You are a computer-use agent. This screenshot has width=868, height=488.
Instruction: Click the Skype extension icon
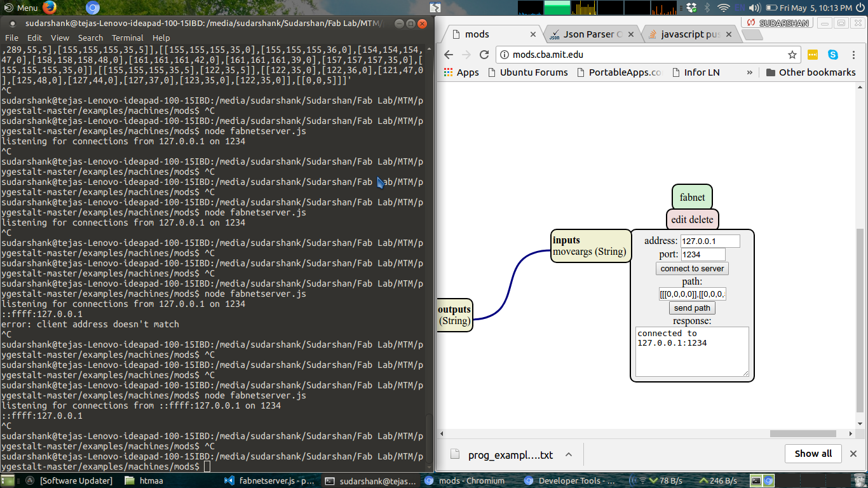832,55
